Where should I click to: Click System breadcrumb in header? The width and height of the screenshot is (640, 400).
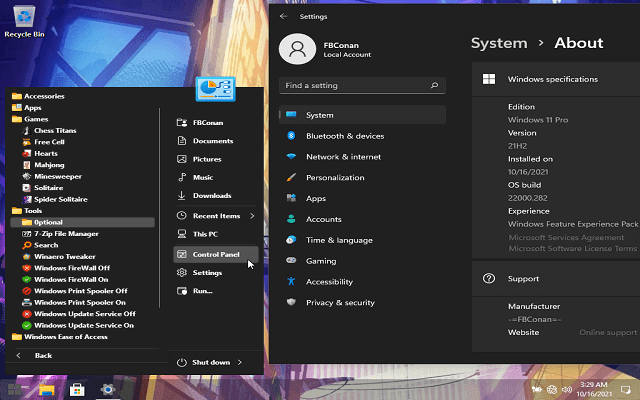coord(499,43)
